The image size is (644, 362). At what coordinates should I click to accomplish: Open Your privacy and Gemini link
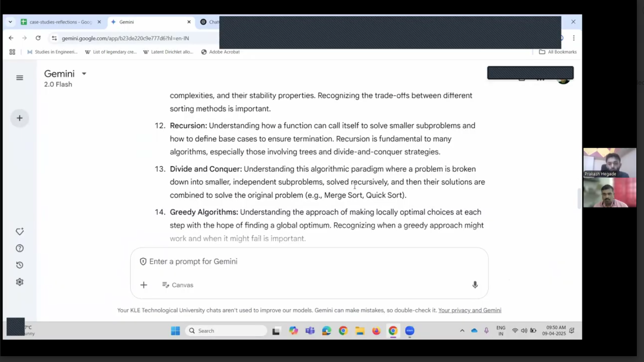coord(470,310)
